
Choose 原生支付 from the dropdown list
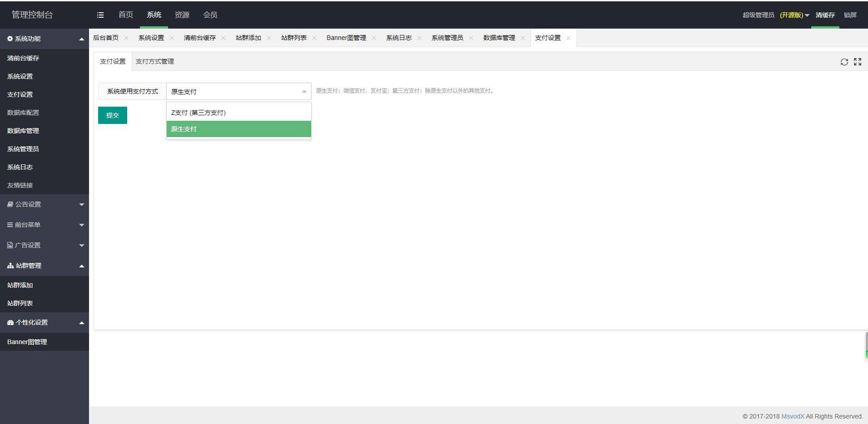[x=238, y=129]
